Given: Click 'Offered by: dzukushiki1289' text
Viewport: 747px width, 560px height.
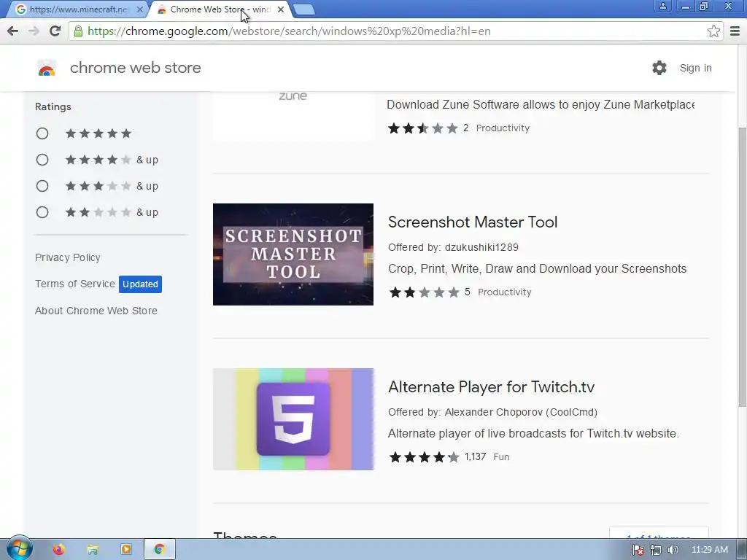Looking at the screenshot, I should coord(453,247).
